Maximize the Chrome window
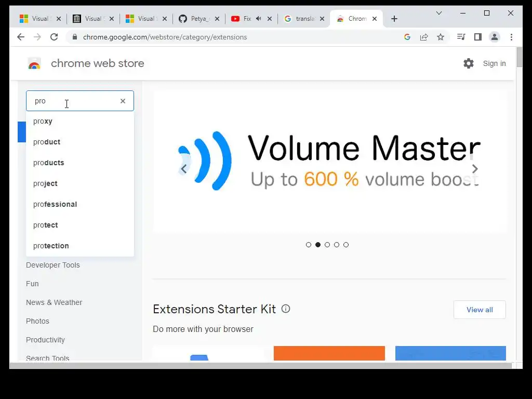This screenshot has width=532, height=399. (486, 13)
